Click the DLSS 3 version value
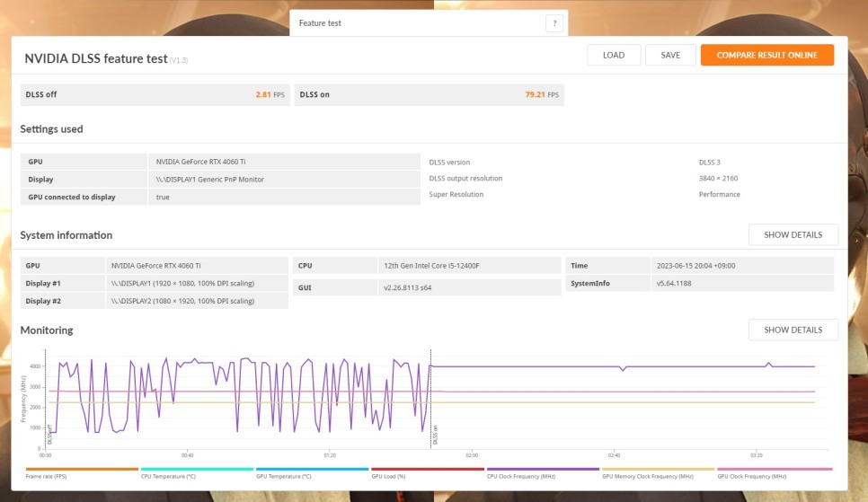The image size is (868, 502). coord(709,163)
